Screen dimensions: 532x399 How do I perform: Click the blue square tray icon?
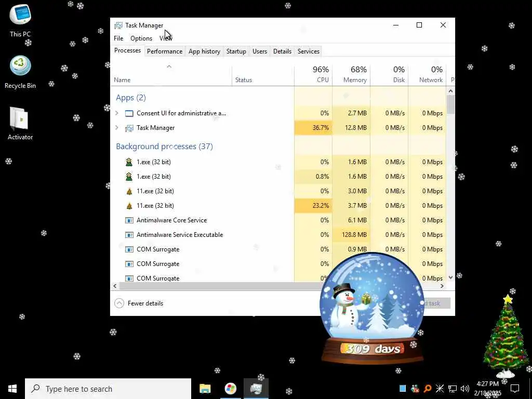pos(403,389)
